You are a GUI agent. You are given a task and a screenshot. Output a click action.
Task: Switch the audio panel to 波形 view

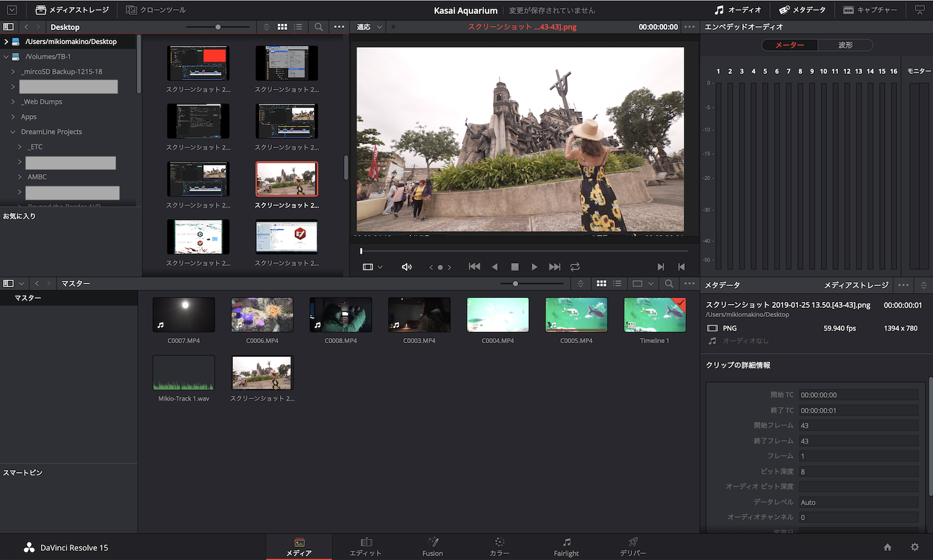pyautogui.click(x=845, y=45)
